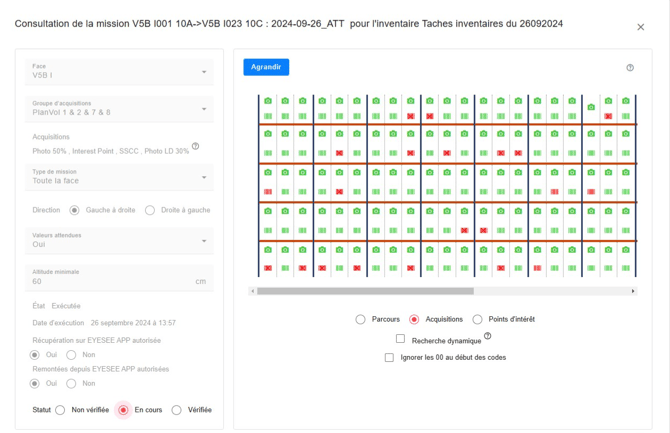
Task: Select the Parcours radio button
Action: tap(361, 320)
